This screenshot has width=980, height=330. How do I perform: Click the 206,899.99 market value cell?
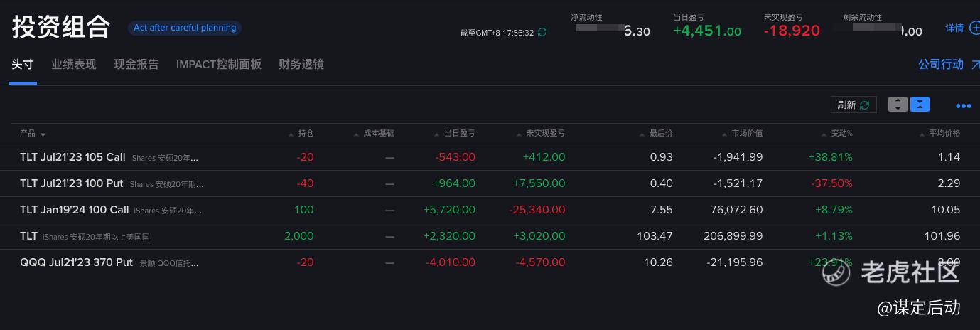(733, 236)
